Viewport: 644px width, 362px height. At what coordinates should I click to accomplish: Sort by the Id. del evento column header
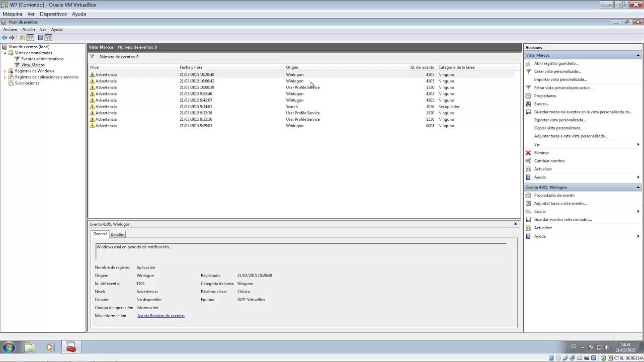422,67
